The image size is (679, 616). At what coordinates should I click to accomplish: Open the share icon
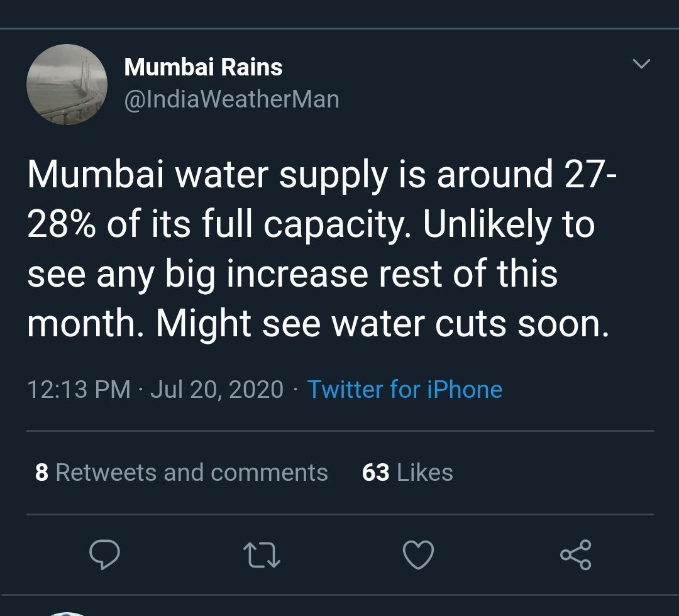coord(576,554)
